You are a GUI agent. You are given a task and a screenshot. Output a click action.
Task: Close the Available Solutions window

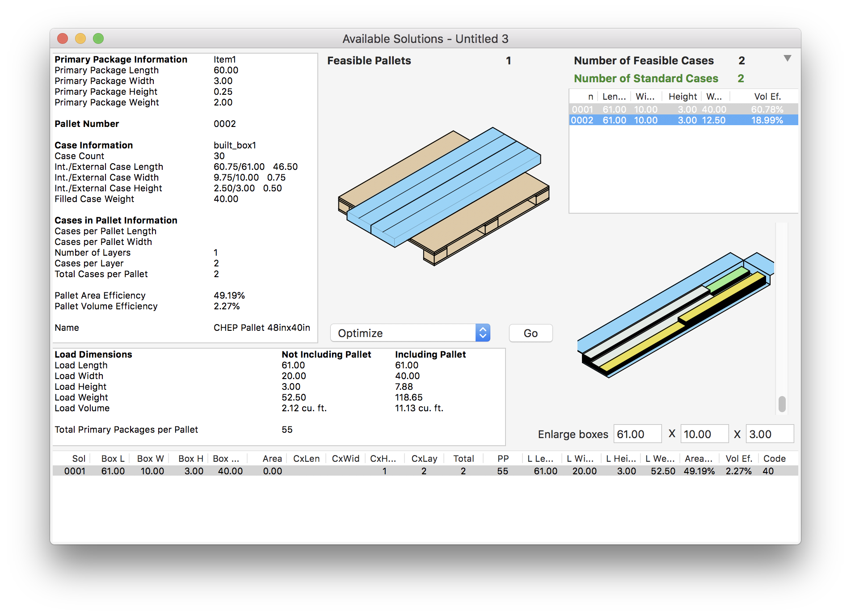click(x=63, y=38)
